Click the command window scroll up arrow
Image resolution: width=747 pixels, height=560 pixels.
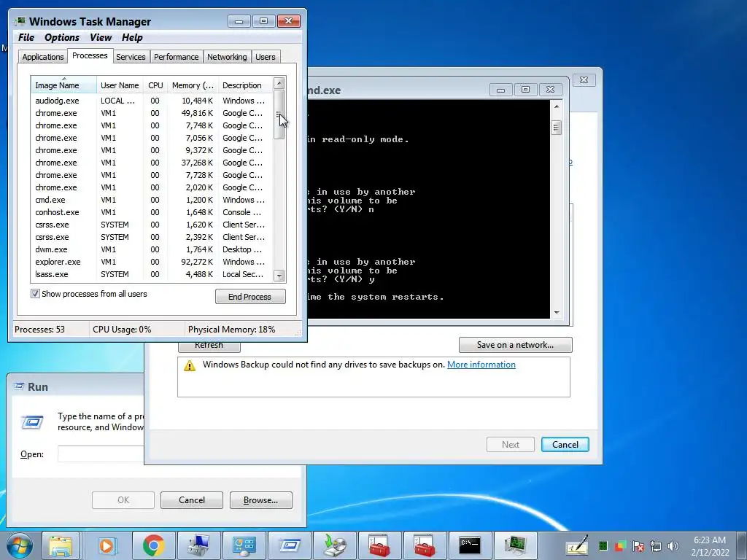pyautogui.click(x=556, y=106)
